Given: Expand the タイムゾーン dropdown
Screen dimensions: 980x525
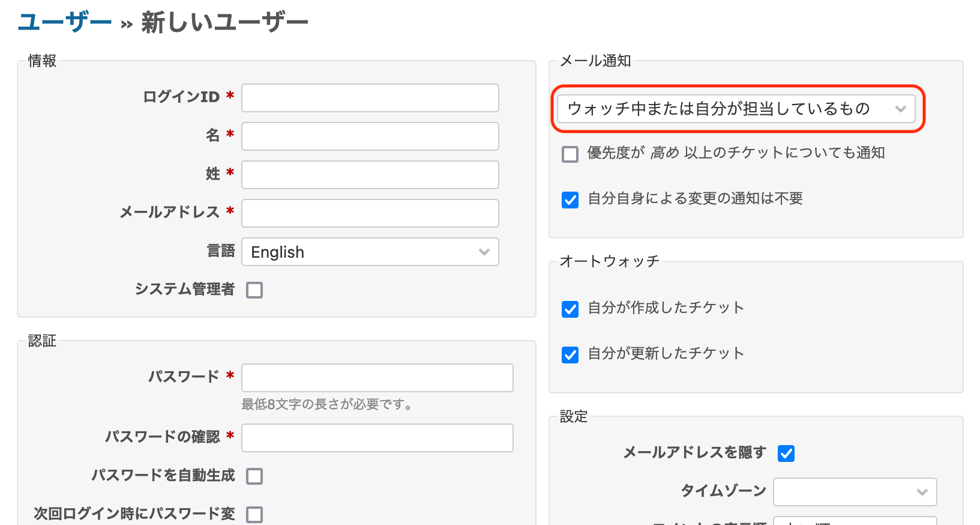Looking at the screenshot, I should [x=855, y=492].
